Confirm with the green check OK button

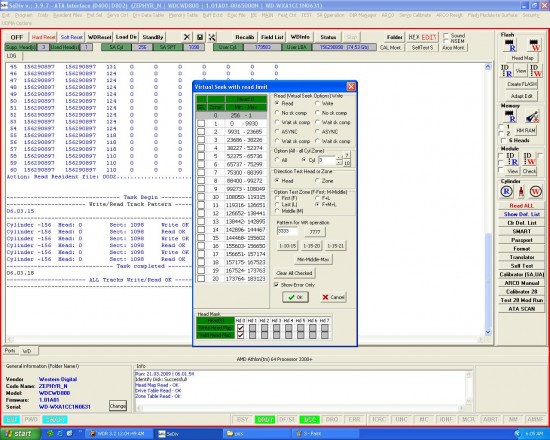pos(296,297)
